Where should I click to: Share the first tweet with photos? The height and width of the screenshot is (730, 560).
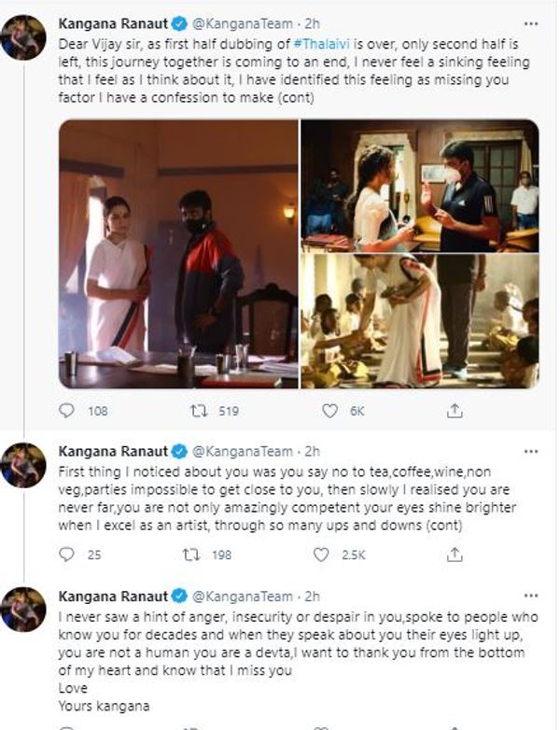coord(455,411)
